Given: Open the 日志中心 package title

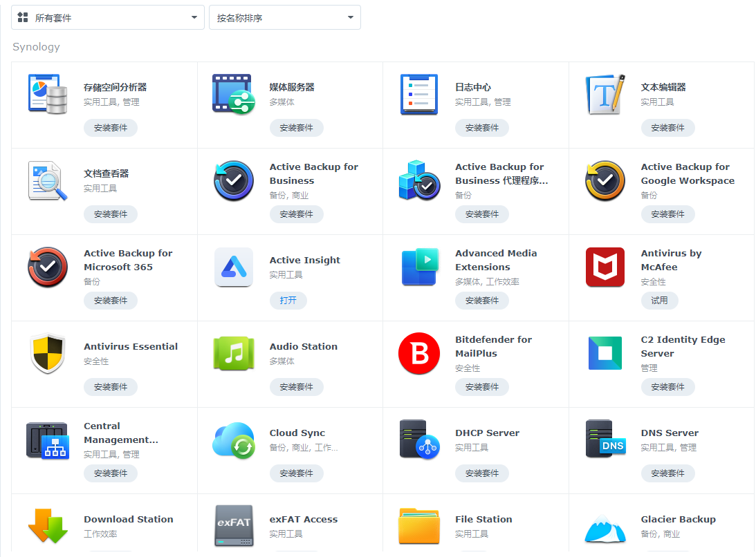Looking at the screenshot, I should pos(473,87).
